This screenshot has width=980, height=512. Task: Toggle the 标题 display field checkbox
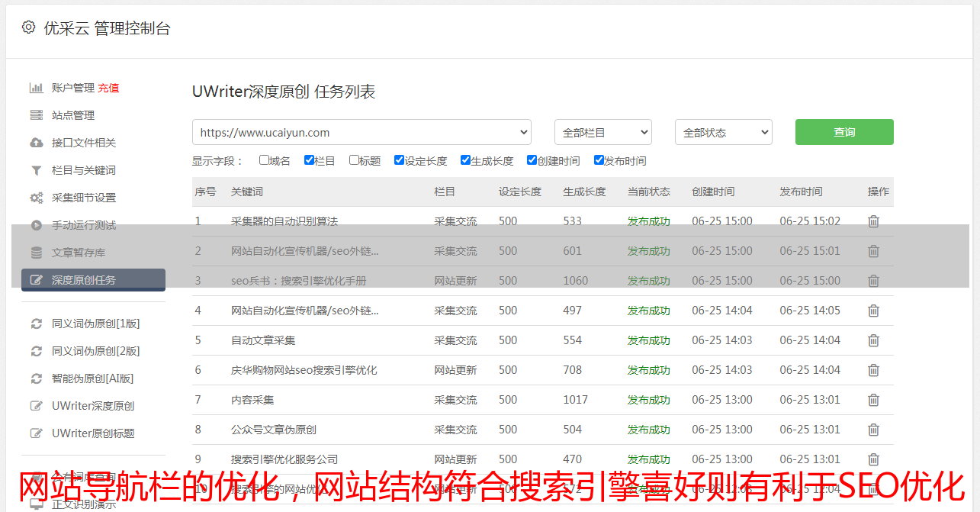point(354,160)
